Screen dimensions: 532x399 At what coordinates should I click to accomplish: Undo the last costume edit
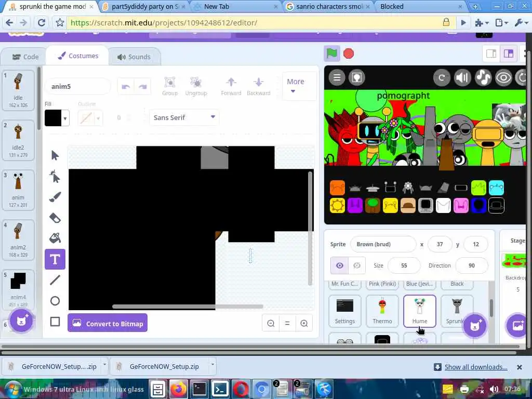pyautogui.click(x=126, y=87)
